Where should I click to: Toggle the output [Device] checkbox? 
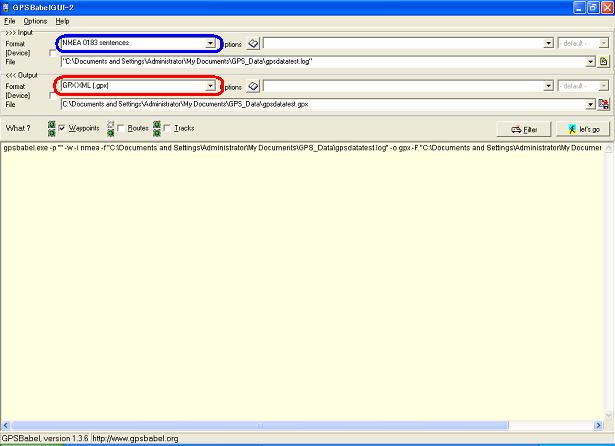(x=53, y=96)
